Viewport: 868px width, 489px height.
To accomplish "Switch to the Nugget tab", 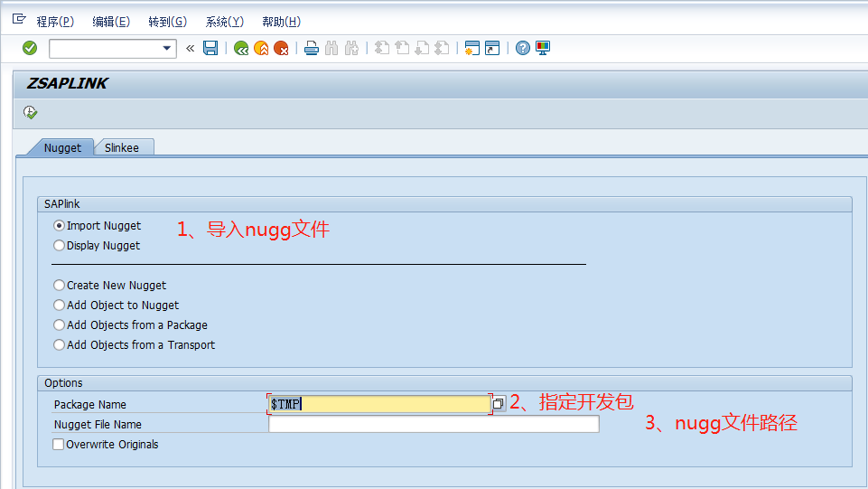I will [x=62, y=147].
